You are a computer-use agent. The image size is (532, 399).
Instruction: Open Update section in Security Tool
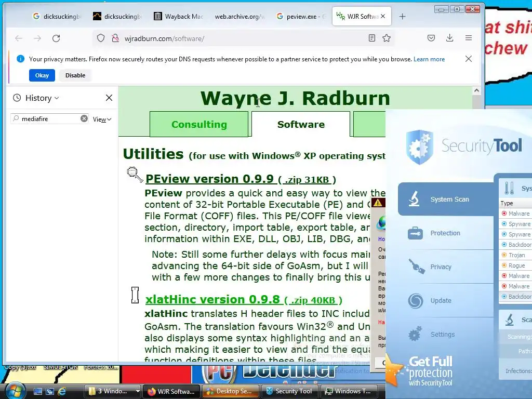446,301
